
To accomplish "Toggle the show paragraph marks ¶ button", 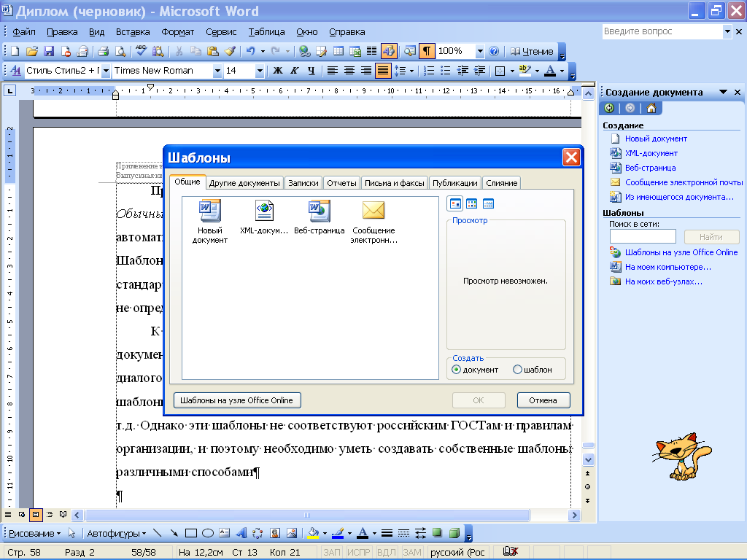I will 427,51.
